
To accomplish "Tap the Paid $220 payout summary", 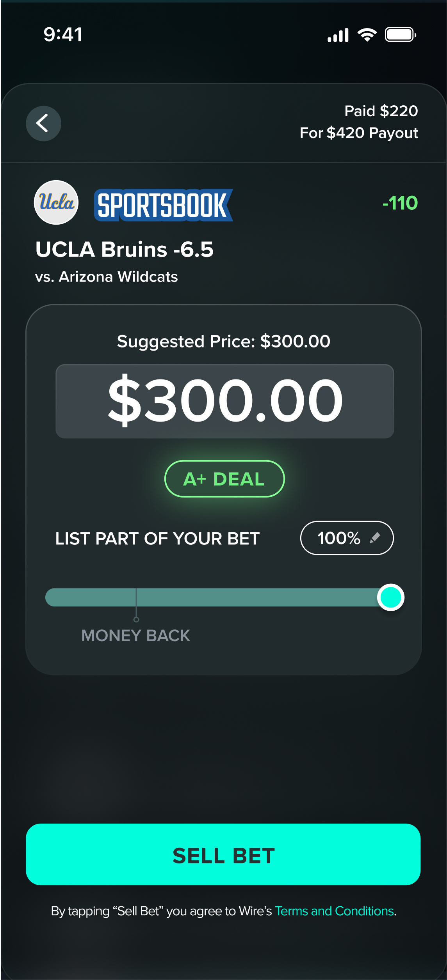I will click(359, 122).
